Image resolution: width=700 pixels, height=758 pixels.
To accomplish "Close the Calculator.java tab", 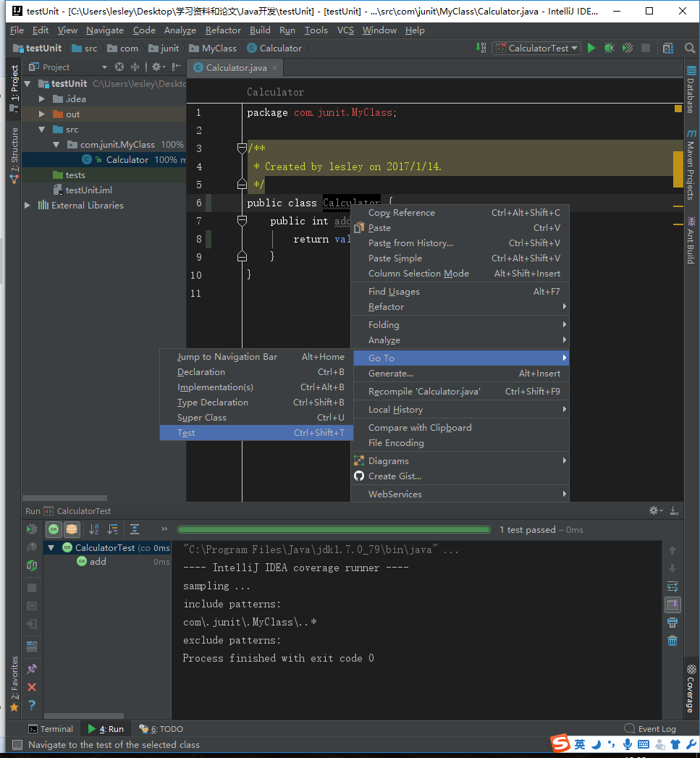I will pyautogui.click(x=274, y=67).
